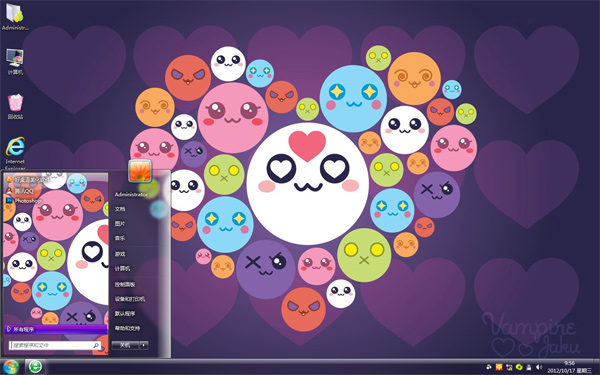The height and width of the screenshot is (375, 600).
Task: Click the orange tray icon
Action: (x=499, y=367)
